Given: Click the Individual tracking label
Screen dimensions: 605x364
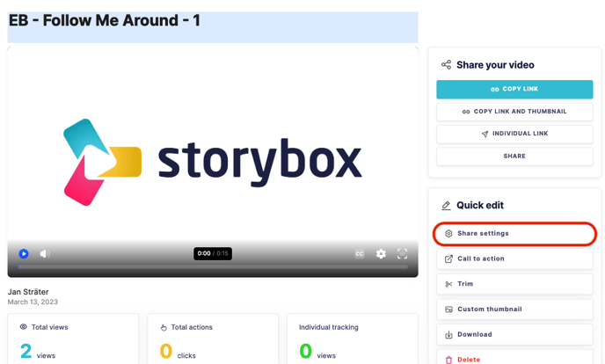Looking at the screenshot, I should click(x=328, y=327).
